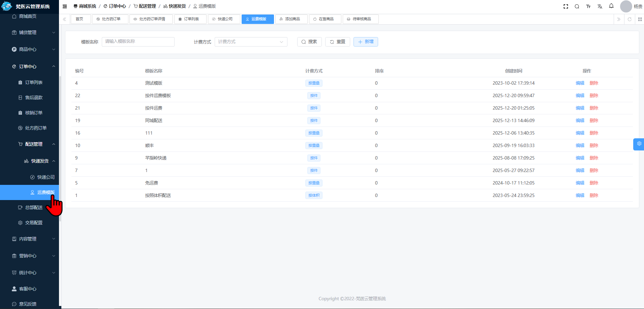Click 编辑 for the 顺丰 template row
This screenshot has width=644, height=309.
pos(580,146)
